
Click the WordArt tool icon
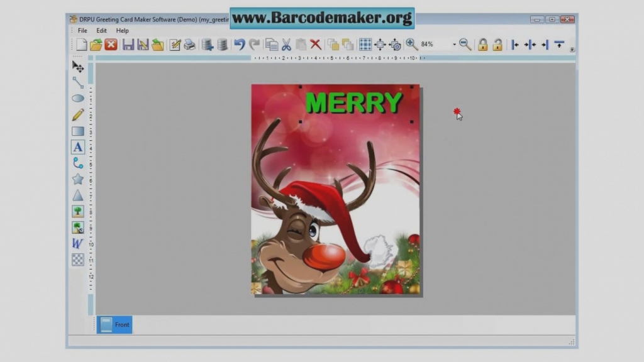[77, 244]
